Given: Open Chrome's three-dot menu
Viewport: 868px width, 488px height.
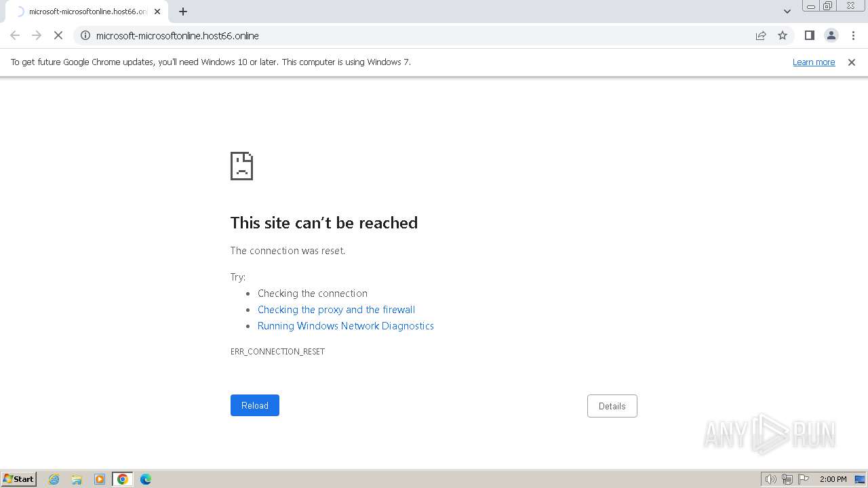Looking at the screenshot, I should 853,35.
